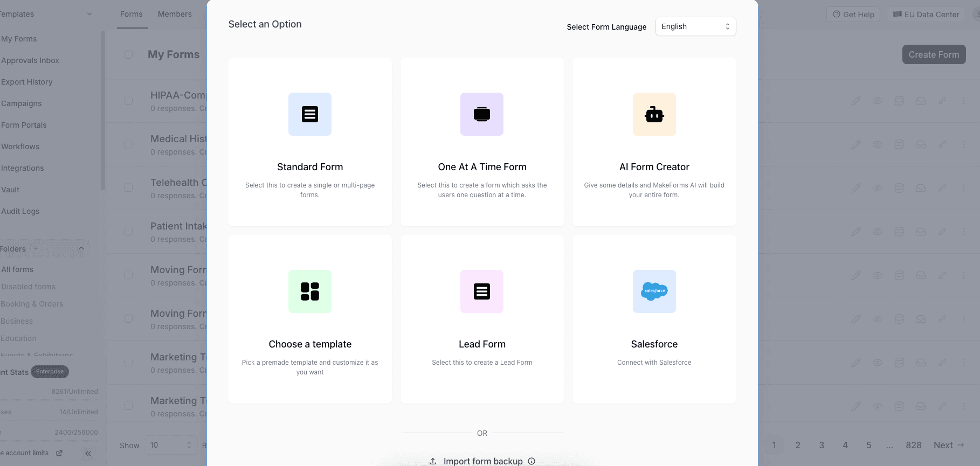980x466 pixels.
Task: Tick the Medical History form checkbox
Action: click(128, 144)
